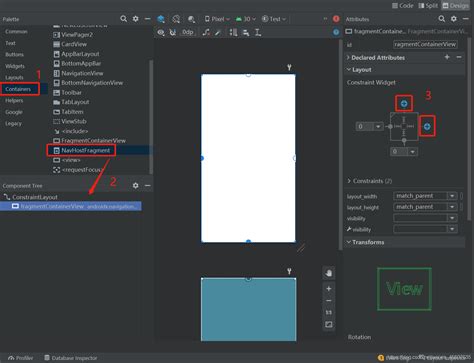This screenshot has width=474, height=363.
Task: Click the Palette search magnifier icon
Action: [123, 19]
